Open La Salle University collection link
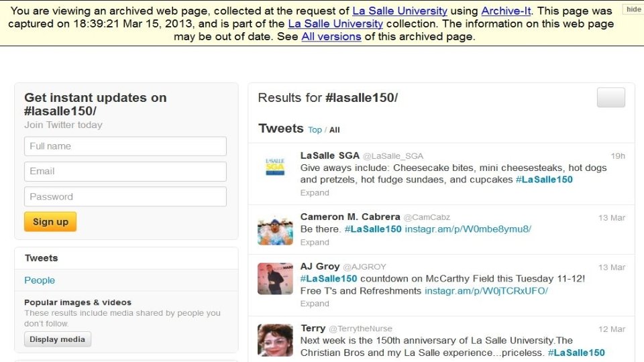Image resolution: width=644 pixels, height=362 pixels. 335,24
